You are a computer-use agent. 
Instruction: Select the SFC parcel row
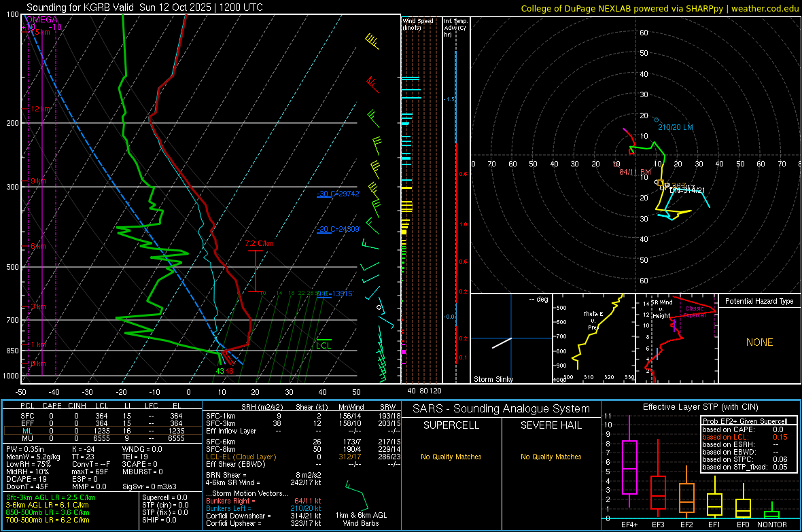(103, 416)
